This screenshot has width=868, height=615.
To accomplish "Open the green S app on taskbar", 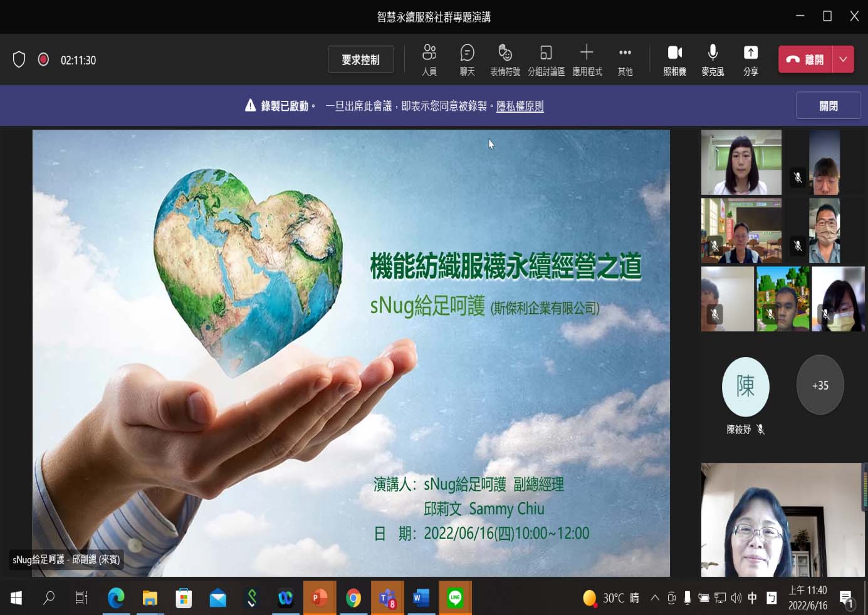I will pyautogui.click(x=251, y=598).
